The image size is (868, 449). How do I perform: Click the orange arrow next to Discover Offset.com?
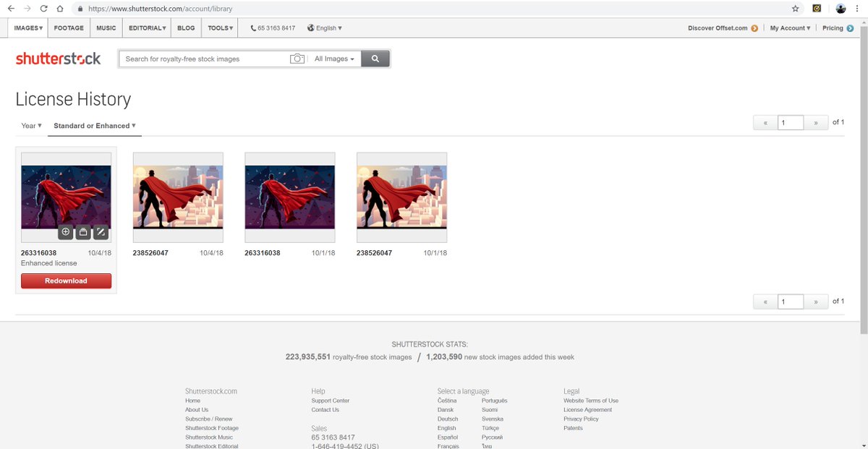pos(754,28)
